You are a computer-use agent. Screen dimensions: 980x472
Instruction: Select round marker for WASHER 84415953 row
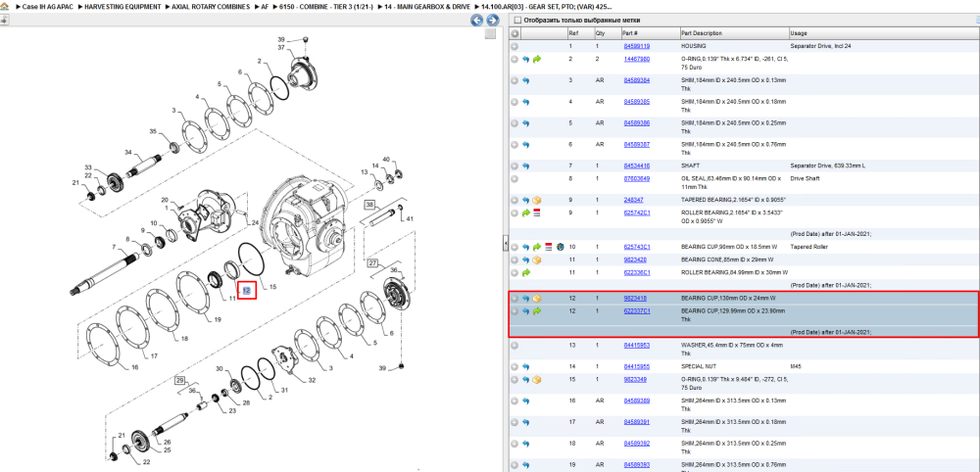coord(514,346)
